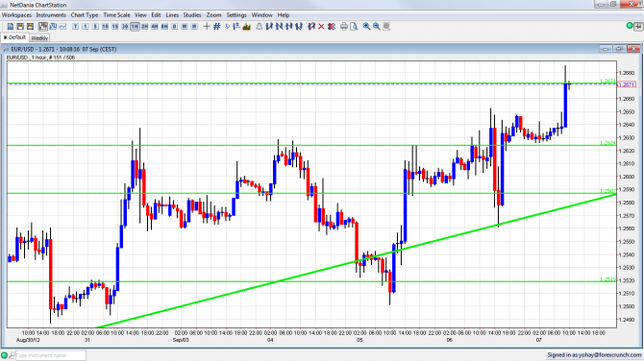The image size is (644, 361).
Task: Open the Instruments menu
Action: (51, 14)
